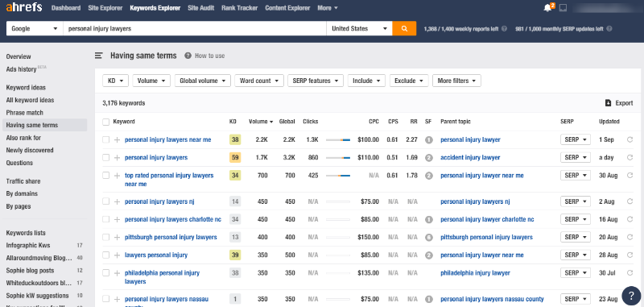
Task: Open Content Explorer in top navigation
Action: (x=287, y=8)
